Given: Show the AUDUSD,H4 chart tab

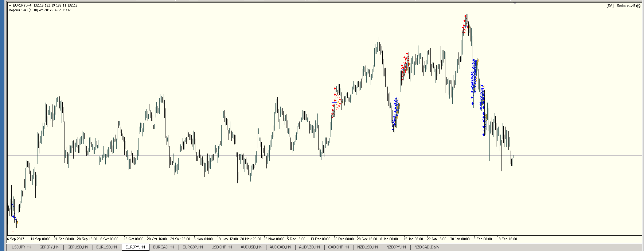Looking at the screenshot, I should tap(251, 247).
